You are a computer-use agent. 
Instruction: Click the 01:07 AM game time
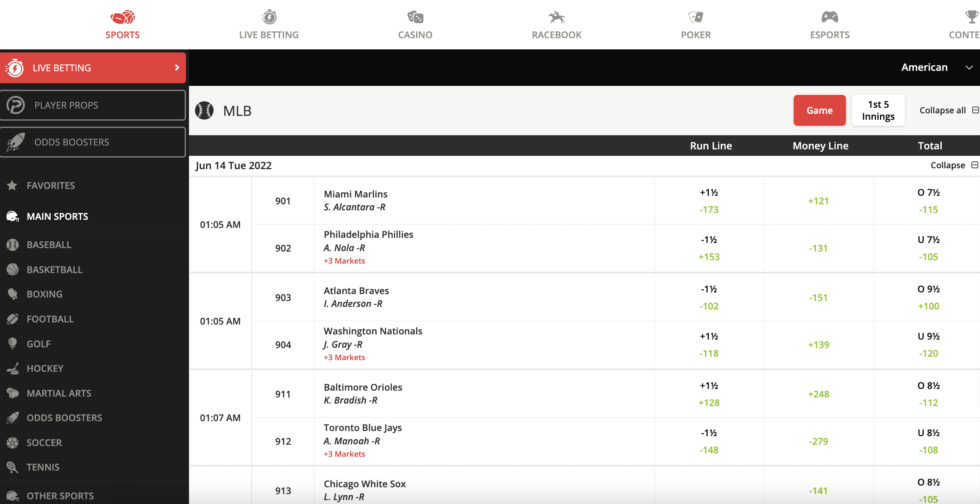(220, 418)
